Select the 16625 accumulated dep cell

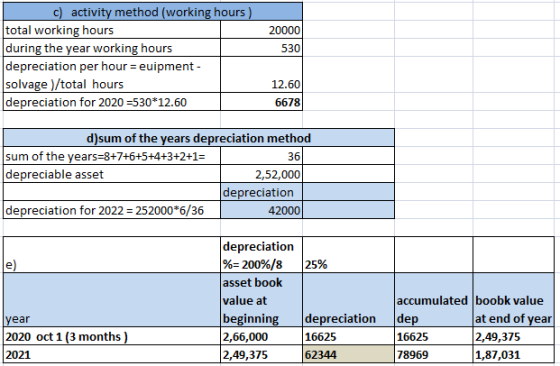point(434,336)
